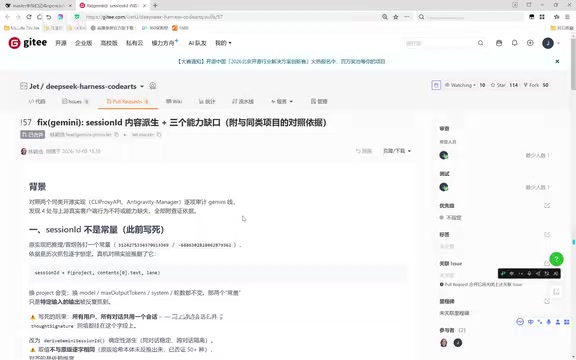Edit the 优先级 priority section

click(x=547, y=206)
